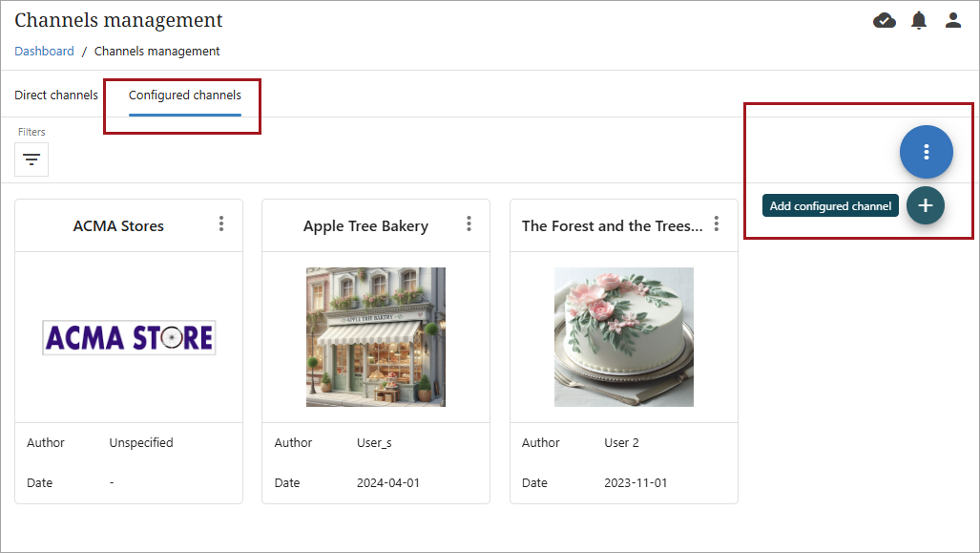This screenshot has width=980, height=553.
Task: Open Apple Tree Bakery card options menu
Action: tap(469, 223)
